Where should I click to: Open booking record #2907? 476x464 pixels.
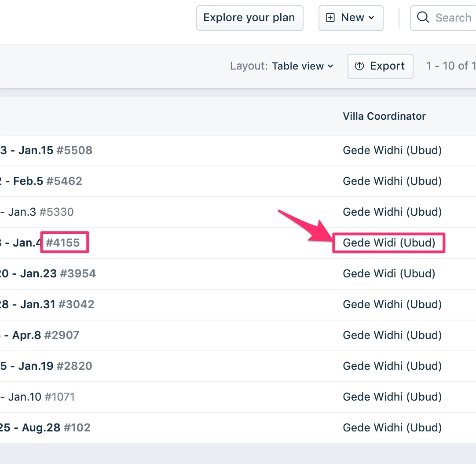click(x=62, y=335)
